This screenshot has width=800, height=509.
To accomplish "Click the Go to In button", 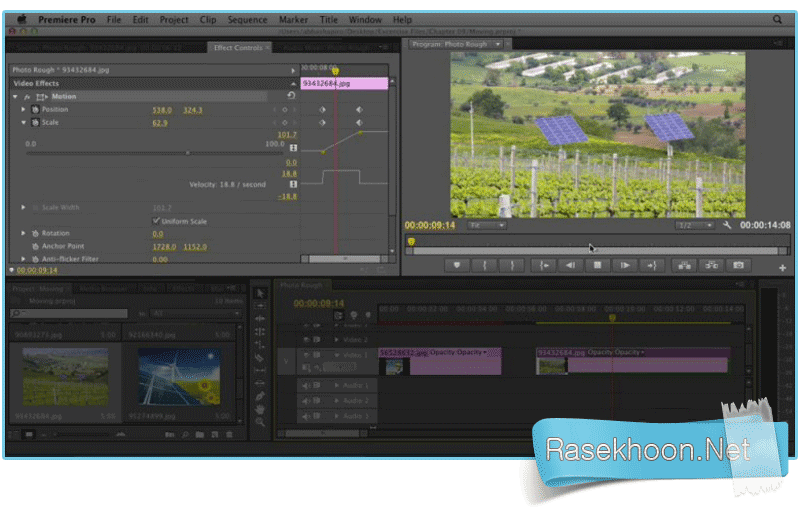I will tap(544, 265).
